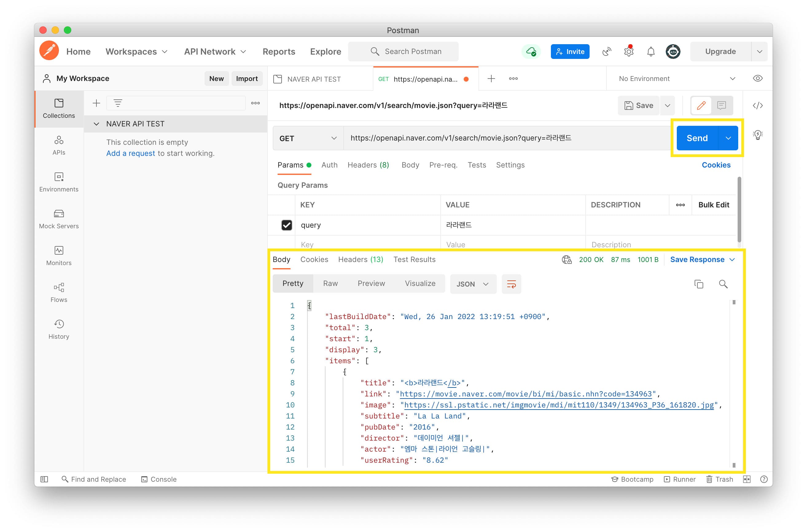Screen dimensions: 807x532
Task: Open the JSON format dropdown
Action: [472, 284]
